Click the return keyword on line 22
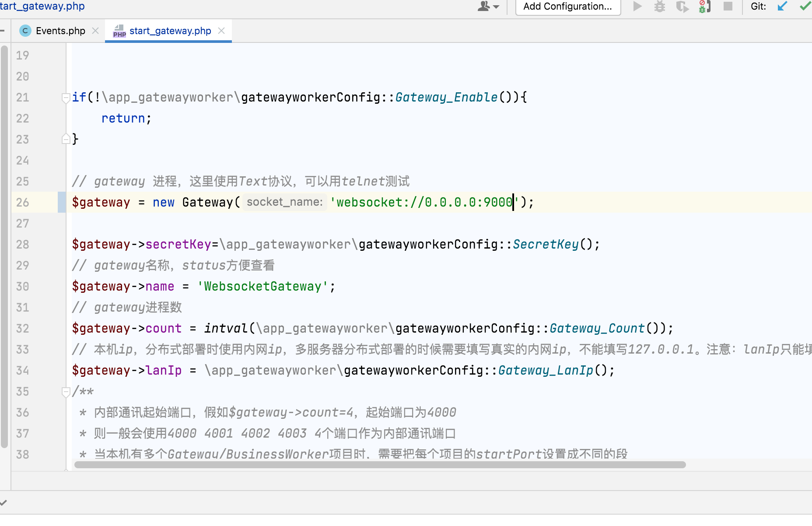812x526 pixels. (x=123, y=118)
